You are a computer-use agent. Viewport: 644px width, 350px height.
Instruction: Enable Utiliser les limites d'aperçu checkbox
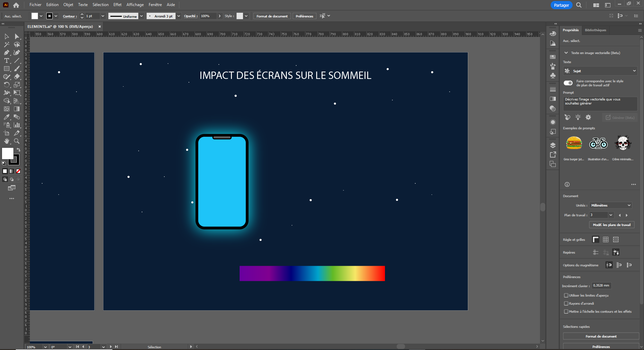coord(566,295)
